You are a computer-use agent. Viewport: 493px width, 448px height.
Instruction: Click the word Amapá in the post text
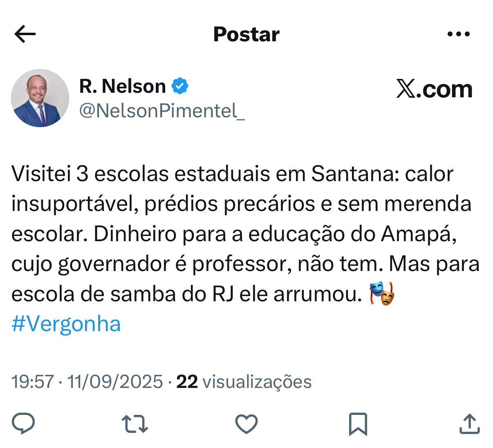(x=418, y=234)
